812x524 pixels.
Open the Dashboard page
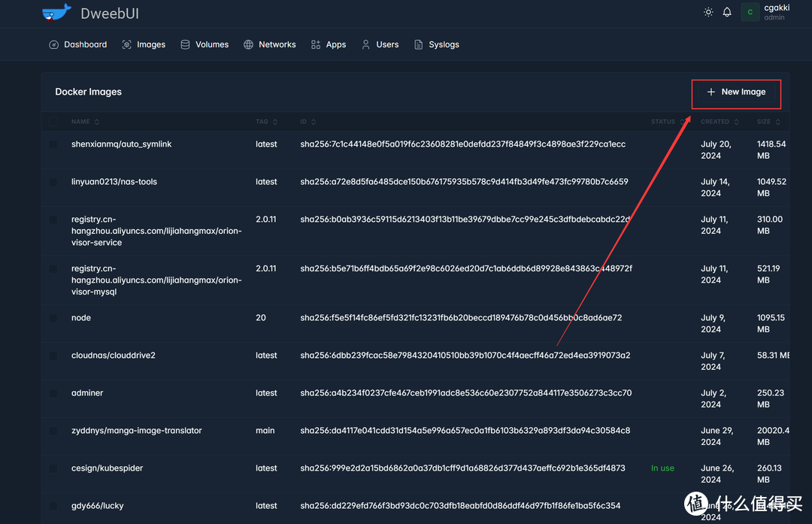pos(78,44)
